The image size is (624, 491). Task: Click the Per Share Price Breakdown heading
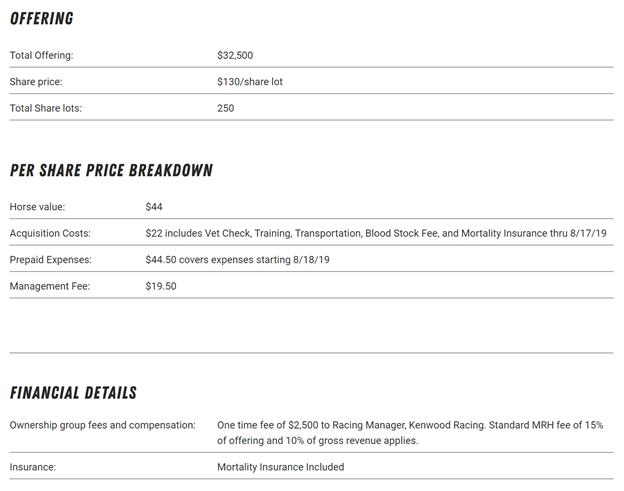tap(111, 170)
